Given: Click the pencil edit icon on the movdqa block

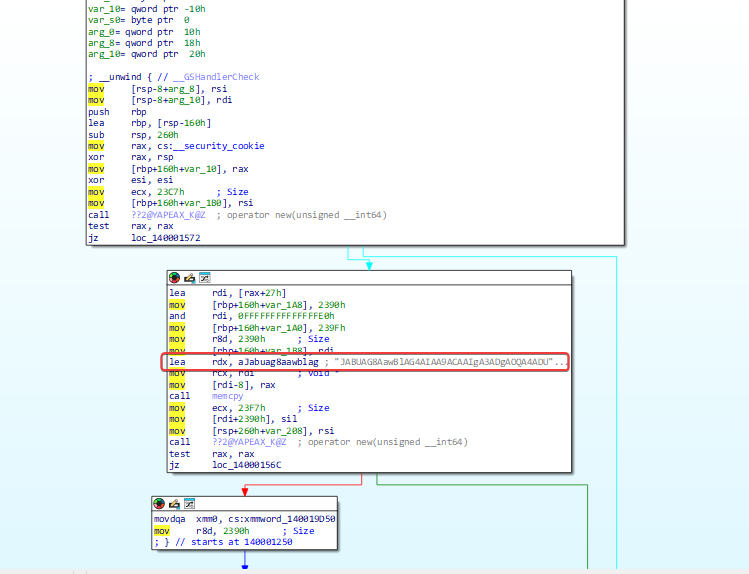Looking at the screenshot, I should pyautogui.click(x=174, y=504).
